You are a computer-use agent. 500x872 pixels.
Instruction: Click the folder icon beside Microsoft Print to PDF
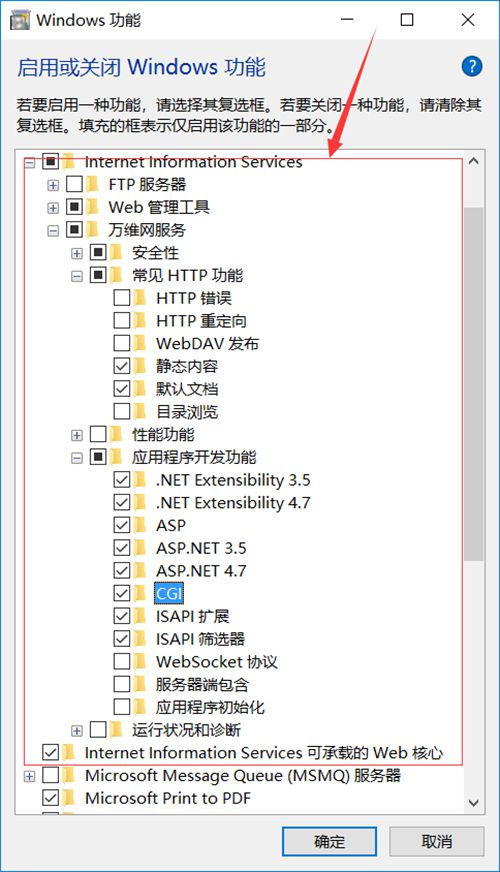coord(69,798)
